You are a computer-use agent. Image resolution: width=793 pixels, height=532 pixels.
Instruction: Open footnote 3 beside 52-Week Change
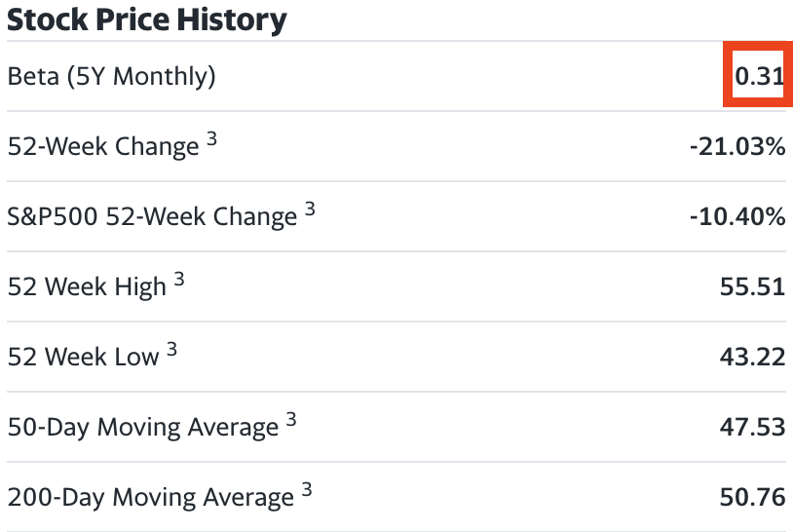pos(211,139)
